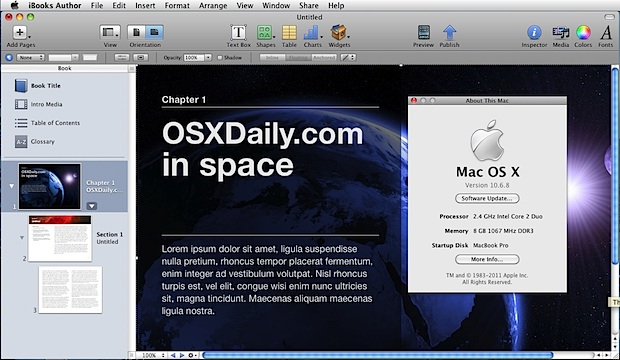
Task: Click the OSXDaily.com in space title
Action: [262, 150]
